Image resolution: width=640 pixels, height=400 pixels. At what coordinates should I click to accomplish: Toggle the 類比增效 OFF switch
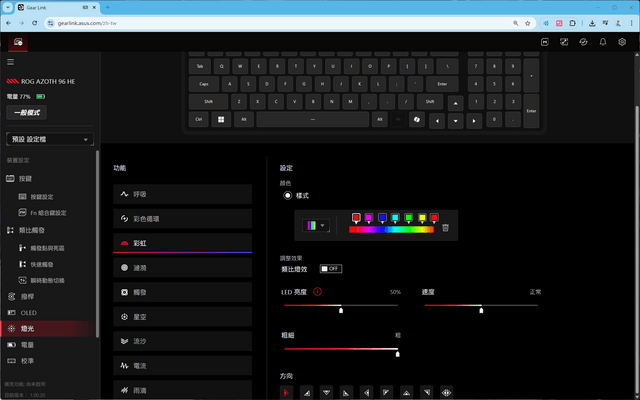tap(331, 269)
